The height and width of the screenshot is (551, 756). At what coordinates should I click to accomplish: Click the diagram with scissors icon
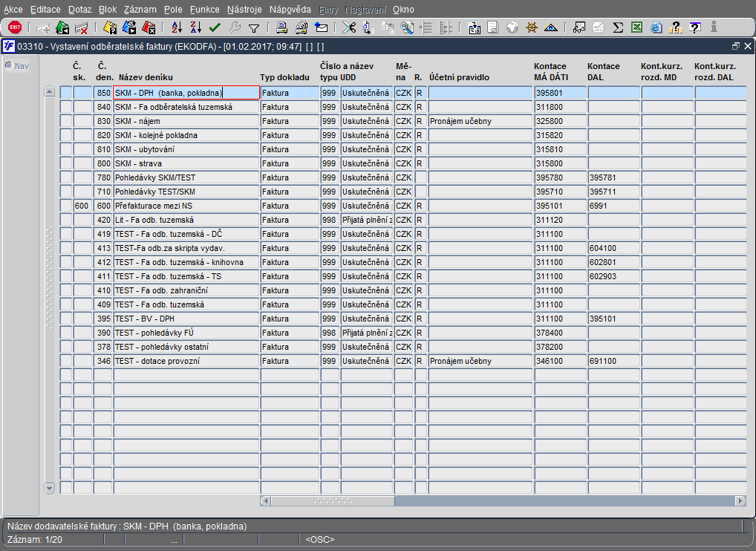click(579, 28)
